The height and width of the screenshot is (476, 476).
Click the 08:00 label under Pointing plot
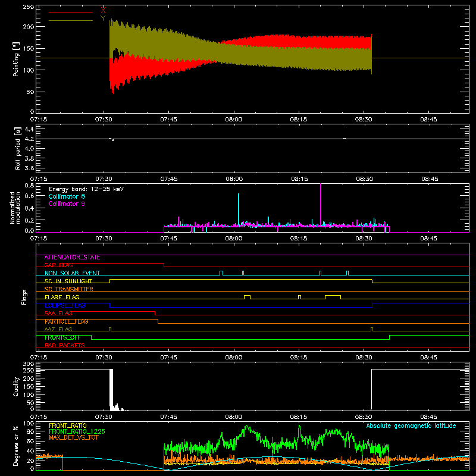click(233, 120)
